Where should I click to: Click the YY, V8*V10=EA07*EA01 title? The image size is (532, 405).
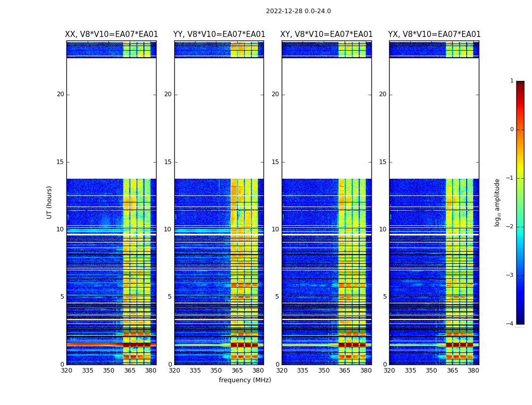pyautogui.click(x=219, y=34)
